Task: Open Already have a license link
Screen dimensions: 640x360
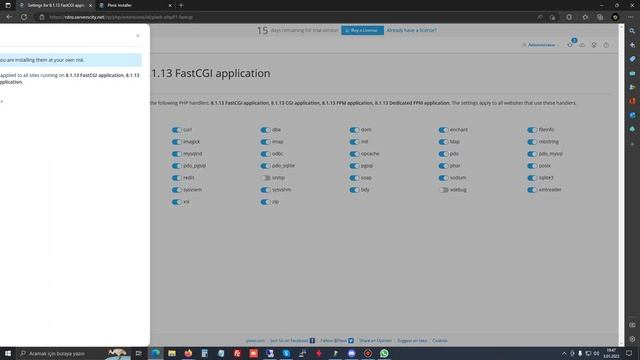Action: tap(411, 30)
